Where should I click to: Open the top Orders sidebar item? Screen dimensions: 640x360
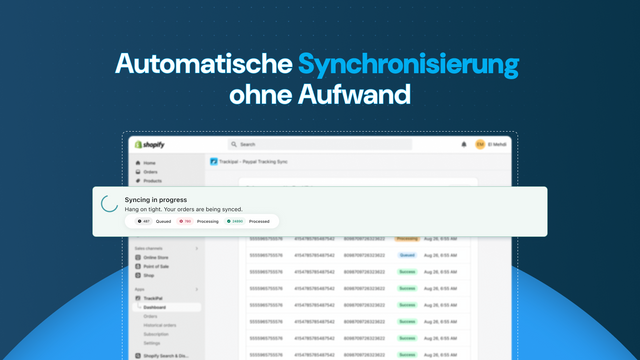(150, 172)
